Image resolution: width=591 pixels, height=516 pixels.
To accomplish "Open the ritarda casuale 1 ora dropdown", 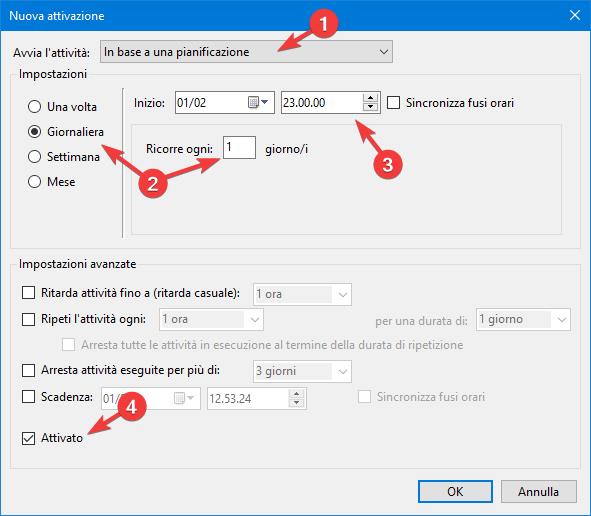I will click(302, 294).
